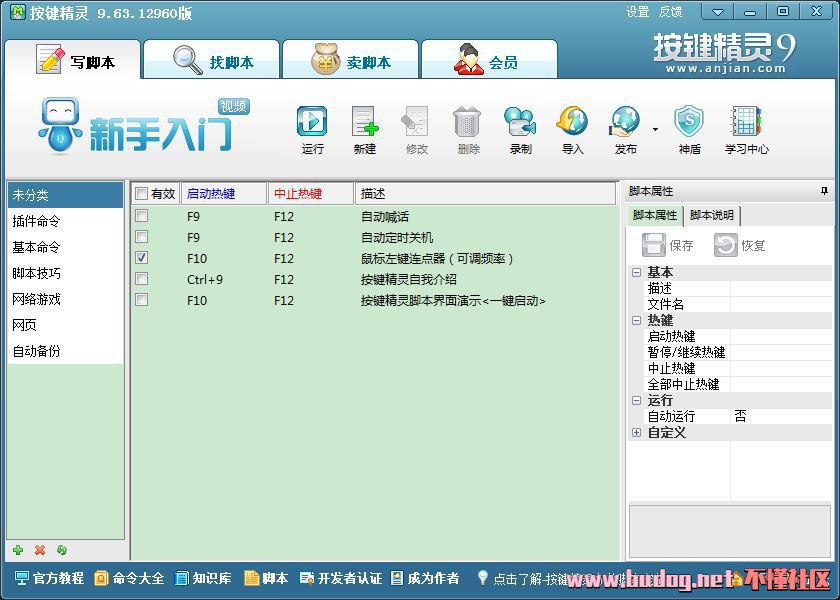Sort by the 启动热键 column header
This screenshot has width=840, height=600.
click(224, 193)
